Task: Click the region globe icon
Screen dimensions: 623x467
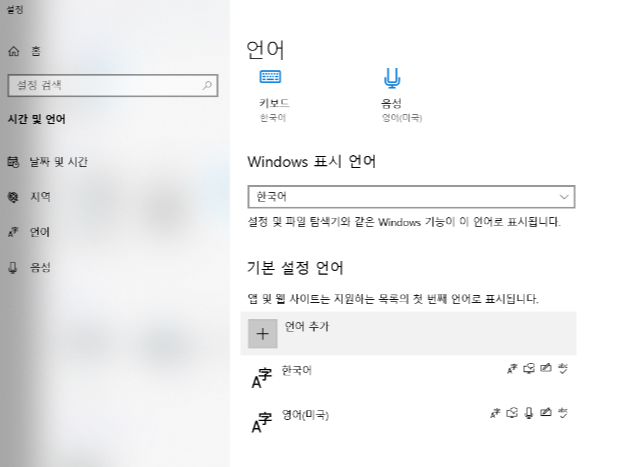Action: coord(13,197)
